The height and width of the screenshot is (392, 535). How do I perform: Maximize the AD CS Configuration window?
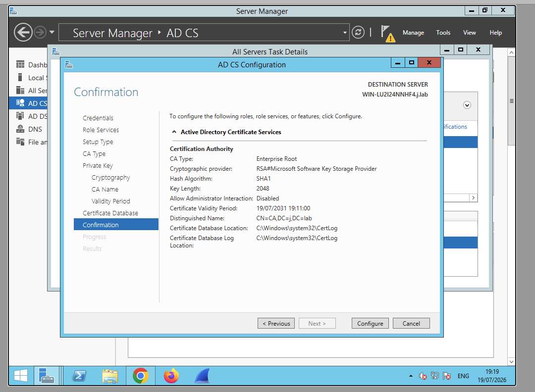412,63
